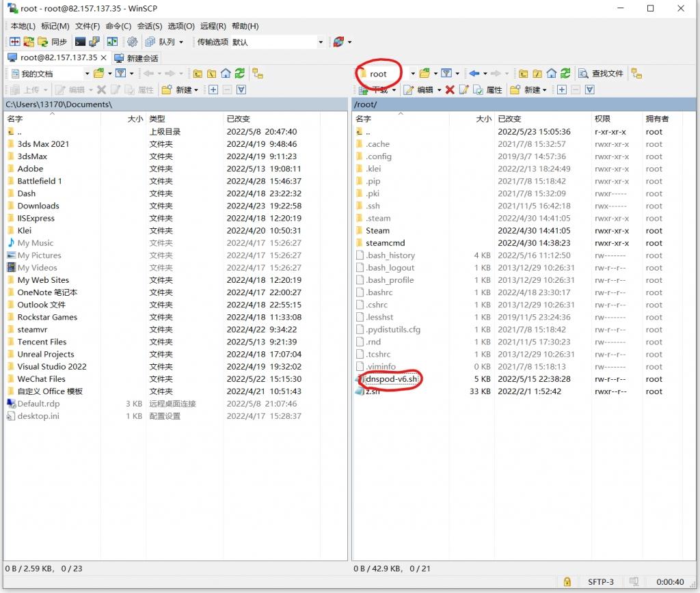Image resolution: width=700 pixels, height=593 pixels.
Task: Click the Synchronize icon next to Compare Directories
Action: click(x=29, y=42)
